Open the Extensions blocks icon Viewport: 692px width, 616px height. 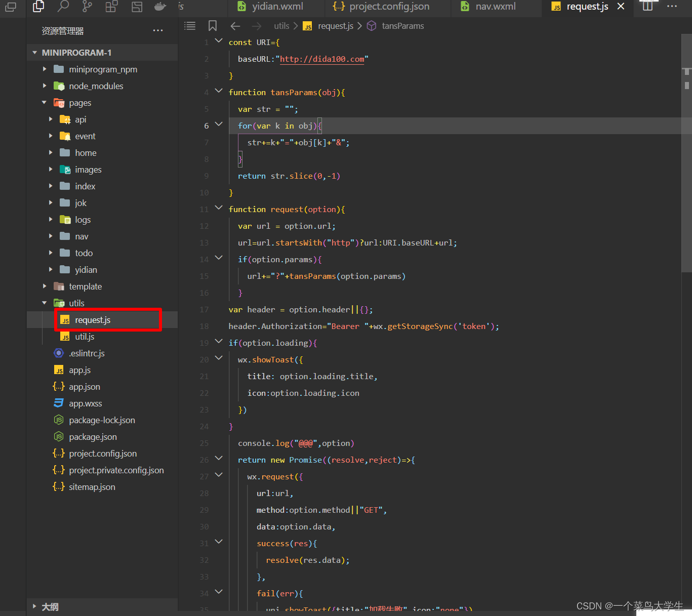click(x=111, y=6)
